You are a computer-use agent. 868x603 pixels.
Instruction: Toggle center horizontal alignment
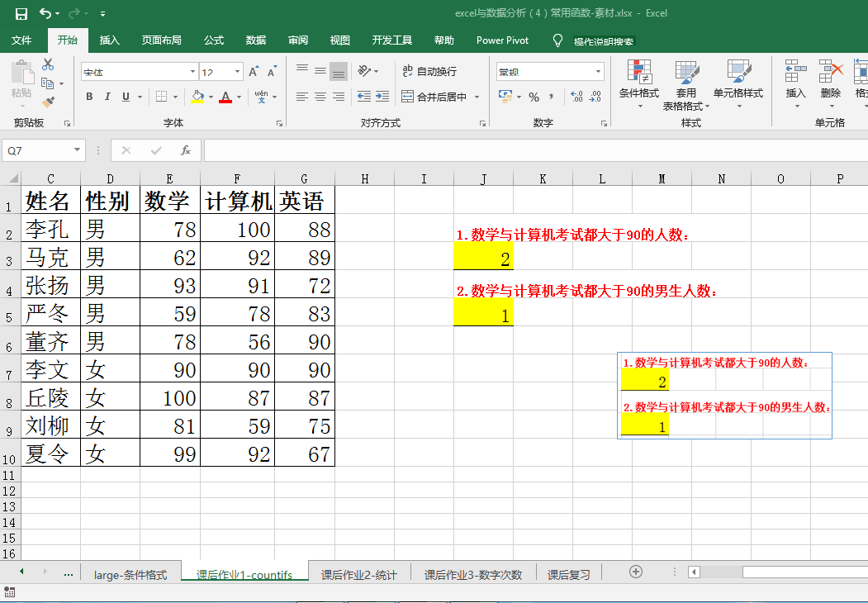[x=320, y=97]
